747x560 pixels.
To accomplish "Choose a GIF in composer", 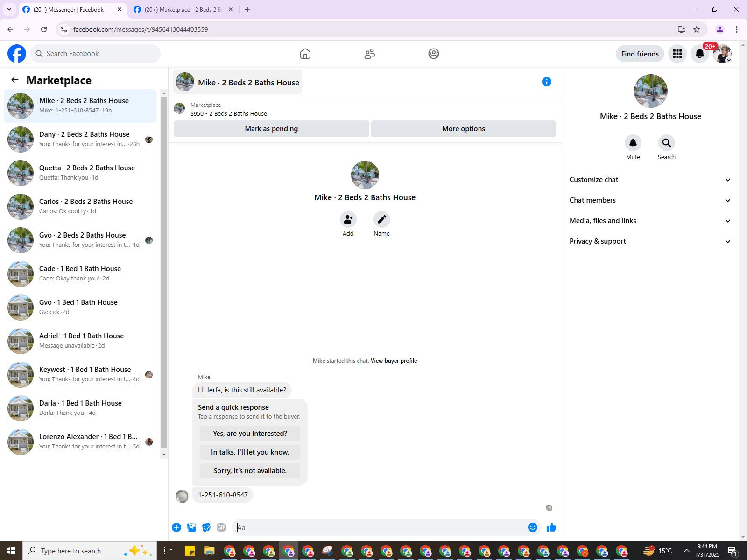I will 221,527.
